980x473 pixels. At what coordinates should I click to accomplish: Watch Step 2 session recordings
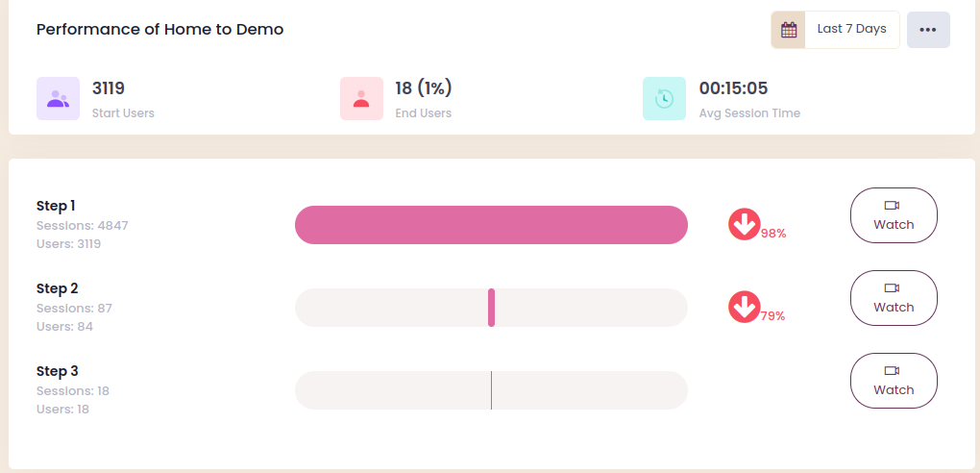click(894, 298)
